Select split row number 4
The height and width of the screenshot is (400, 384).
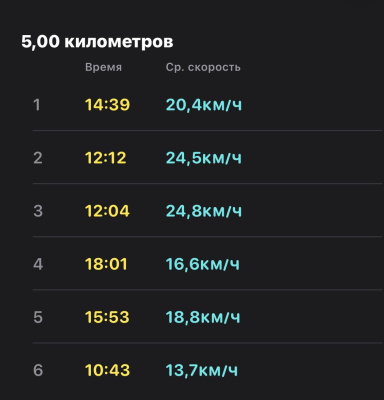pos(207,263)
